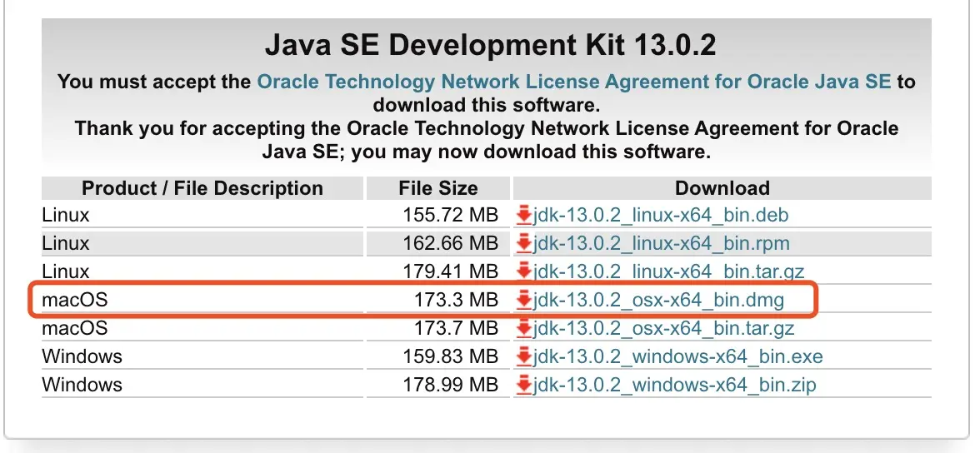980x453 pixels.
Task: Click the download arrow icon for windows-x64_bin.zip
Action: (523, 385)
